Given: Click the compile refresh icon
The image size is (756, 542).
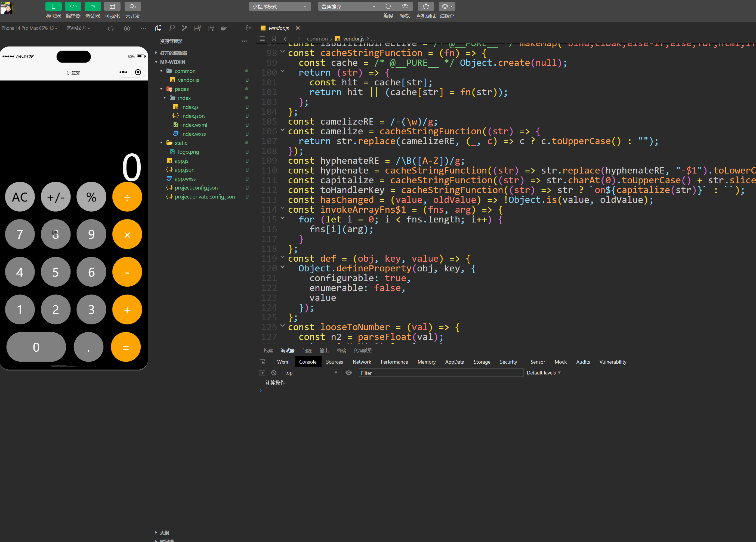Looking at the screenshot, I should point(388,6).
